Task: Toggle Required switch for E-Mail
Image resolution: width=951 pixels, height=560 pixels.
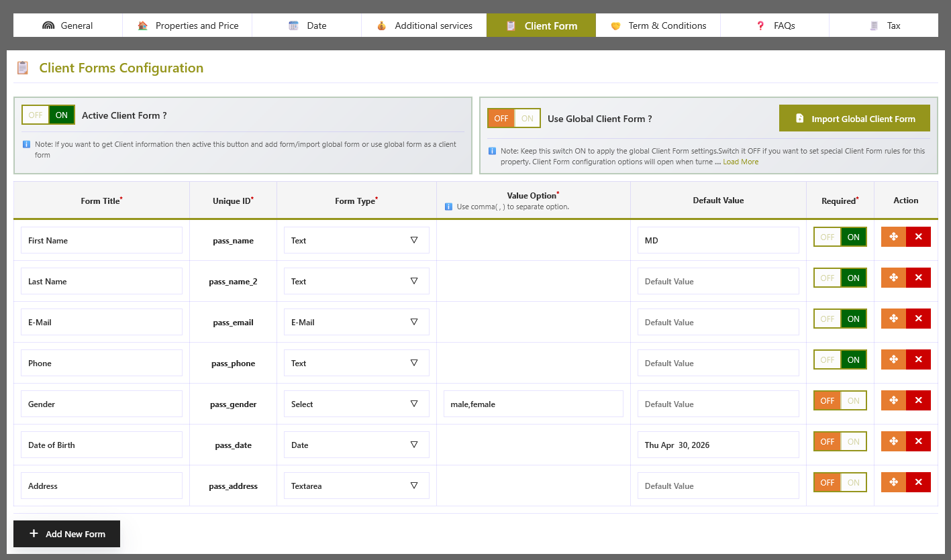Action: click(840, 319)
